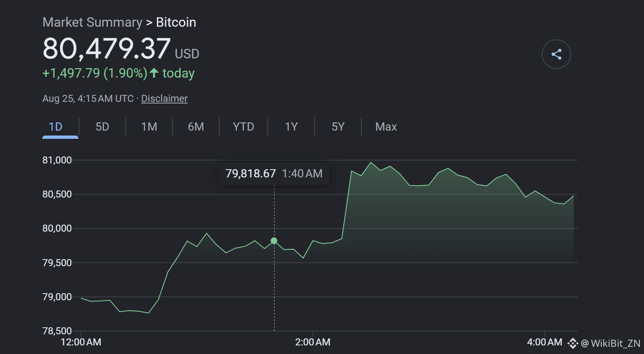Click the 80,000 y-axis label
The width and height of the screenshot is (644, 354).
tap(57, 228)
